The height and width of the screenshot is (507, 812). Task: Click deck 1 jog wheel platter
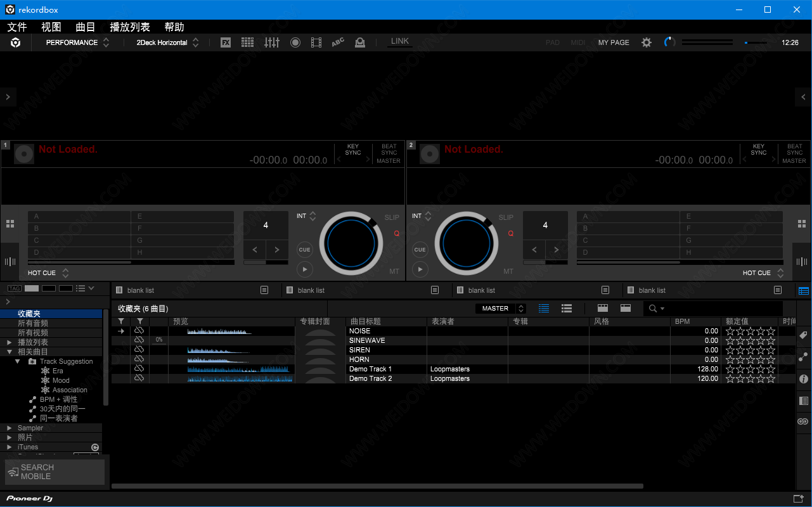click(x=351, y=243)
